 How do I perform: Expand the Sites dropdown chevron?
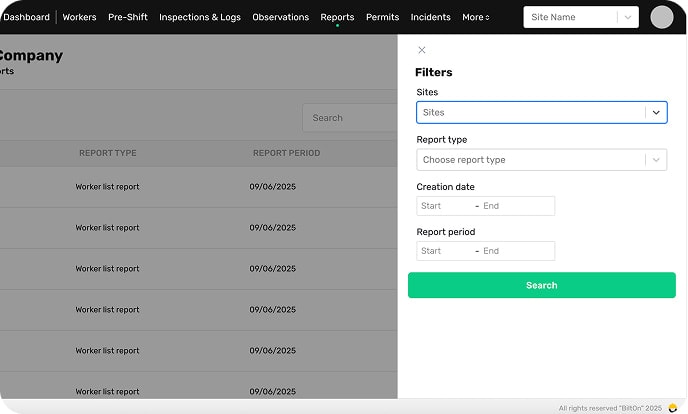656,113
